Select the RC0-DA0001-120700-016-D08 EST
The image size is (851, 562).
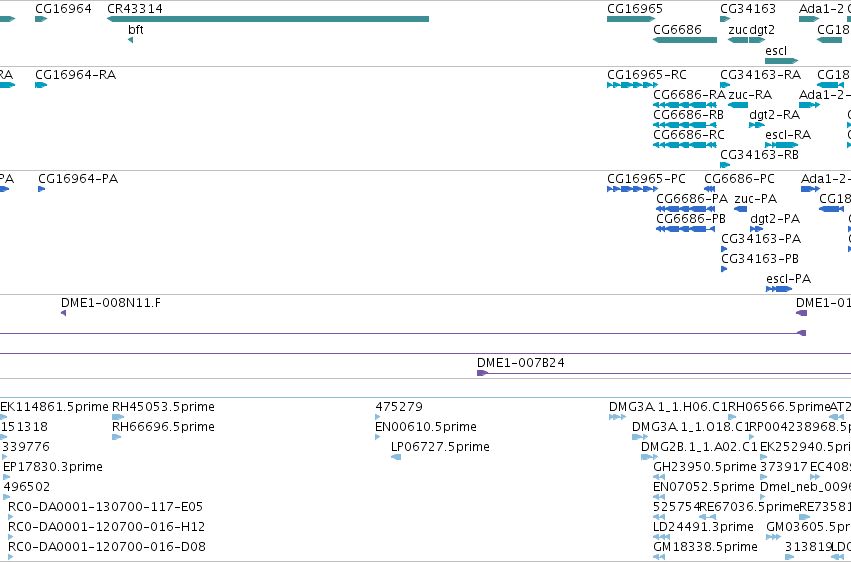(10, 558)
